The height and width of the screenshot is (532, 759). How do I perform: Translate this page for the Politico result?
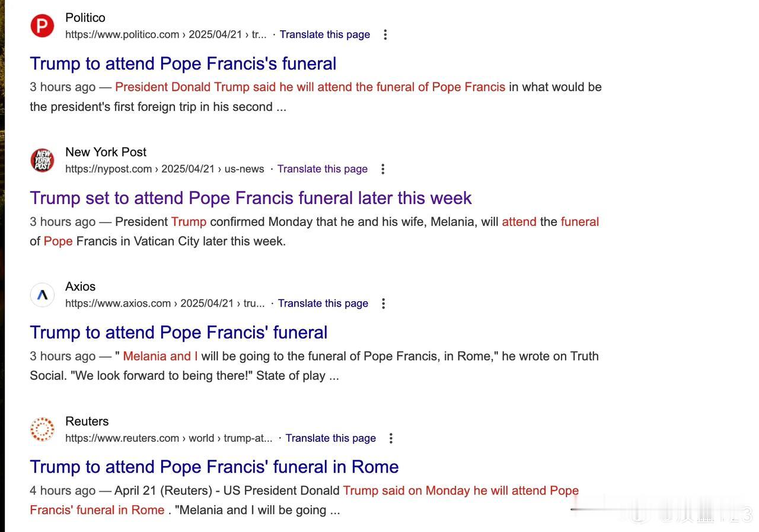pyautogui.click(x=325, y=34)
